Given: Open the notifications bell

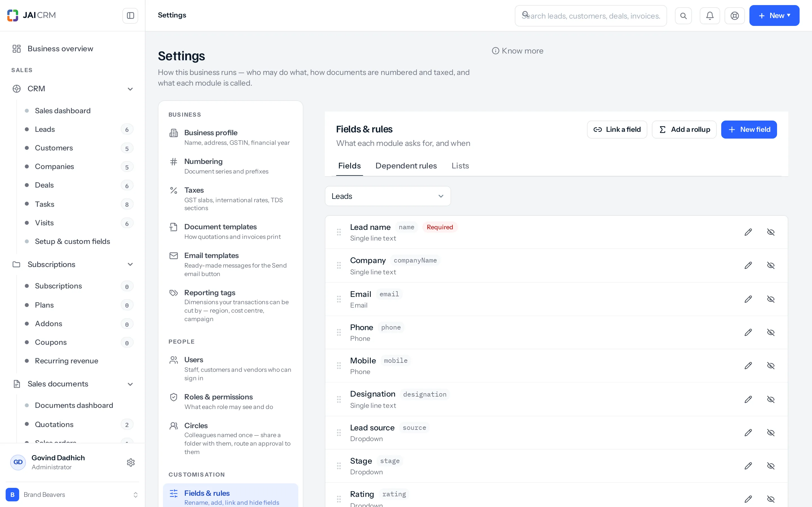Looking at the screenshot, I should click(710, 15).
